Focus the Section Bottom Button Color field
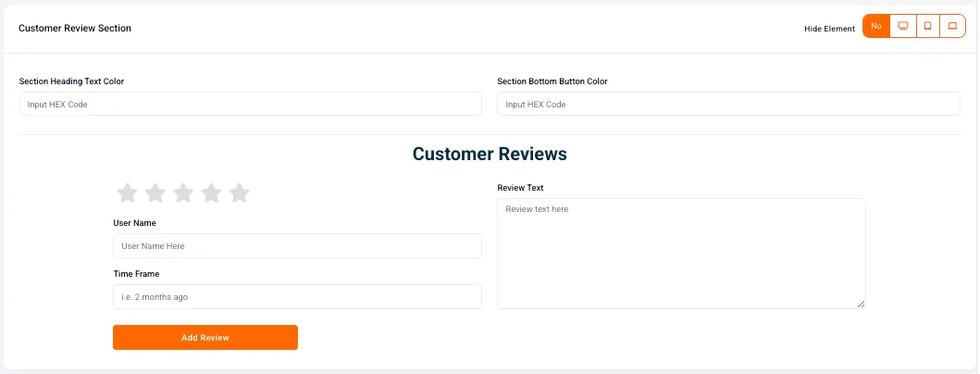Image resolution: width=980 pixels, height=374 pixels. click(728, 104)
